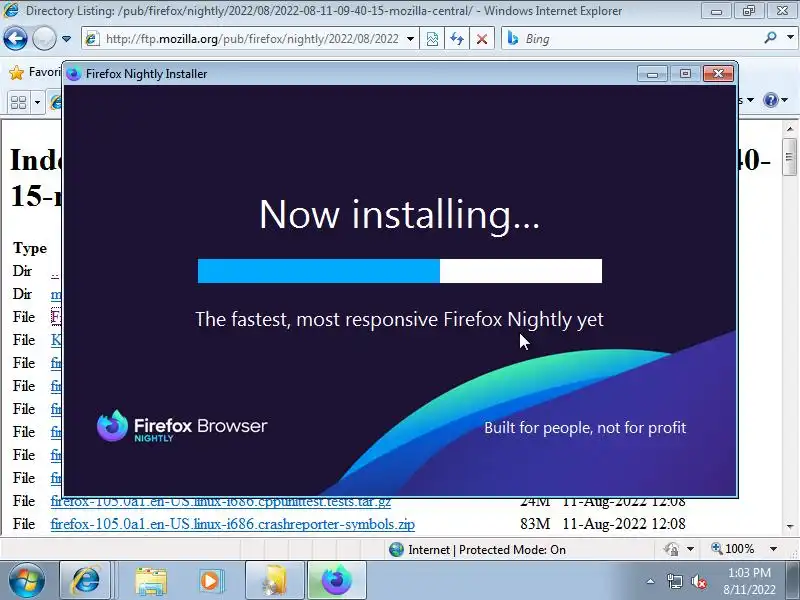800x600 pixels.
Task: Open Windows Explorer from taskbar
Action: pyautogui.click(x=151, y=581)
